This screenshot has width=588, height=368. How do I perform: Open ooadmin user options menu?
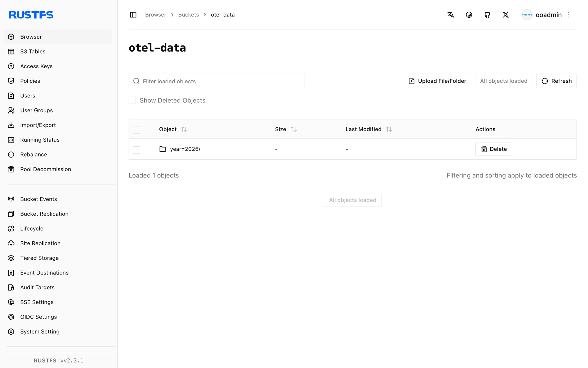pos(568,15)
